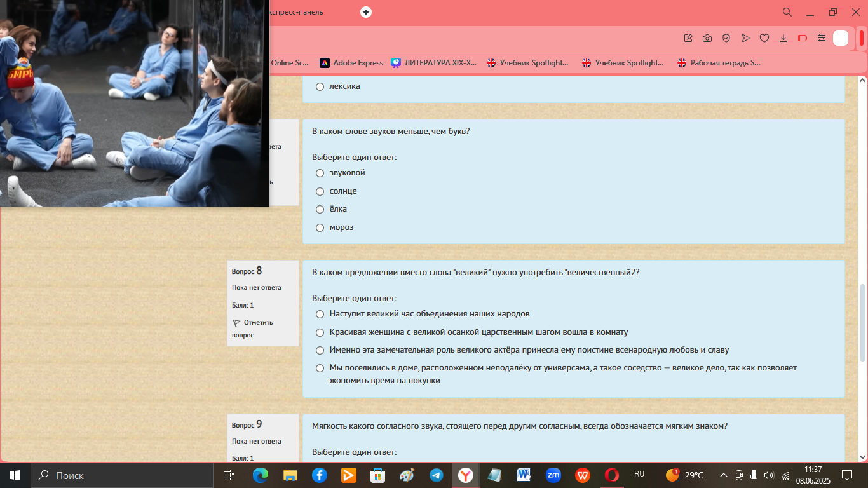Click the Windows search field "Поиск"

122,475
